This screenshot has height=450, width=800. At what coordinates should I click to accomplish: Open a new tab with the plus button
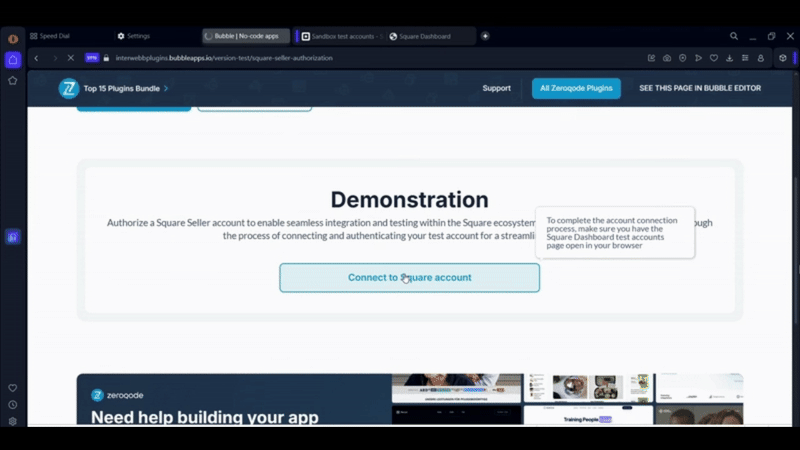click(x=485, y=36)
